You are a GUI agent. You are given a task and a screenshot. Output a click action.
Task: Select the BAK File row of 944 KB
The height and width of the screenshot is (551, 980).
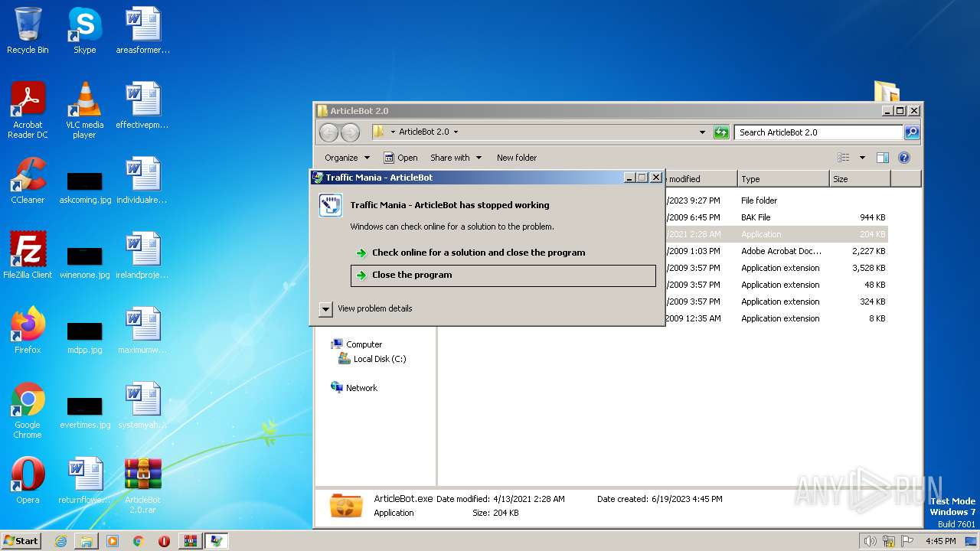(x=777, y=217)
